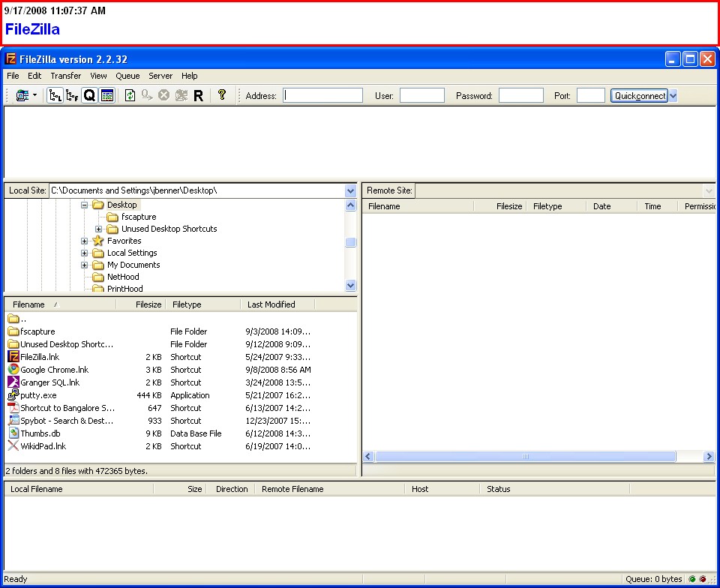Open the Transfer menu
Image resolution: width=720 pixels, height=588 pixels.
tap(66, 76)
